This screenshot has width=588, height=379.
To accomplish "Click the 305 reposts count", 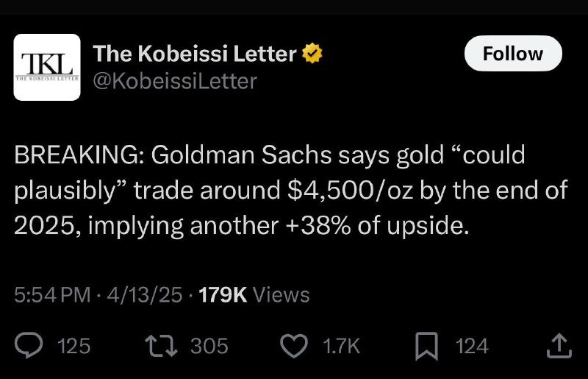I will pos(209,346).
